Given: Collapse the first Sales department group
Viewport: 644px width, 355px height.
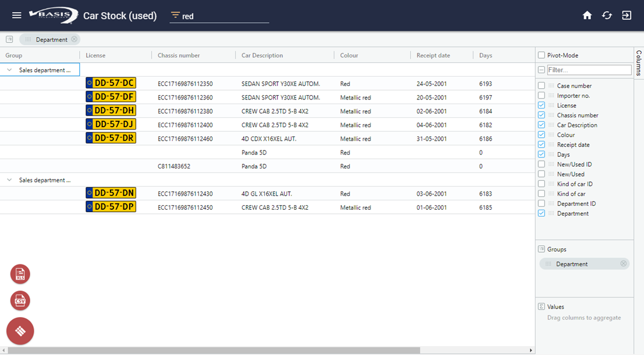Looking at the screenshot, I should point(9,70).
